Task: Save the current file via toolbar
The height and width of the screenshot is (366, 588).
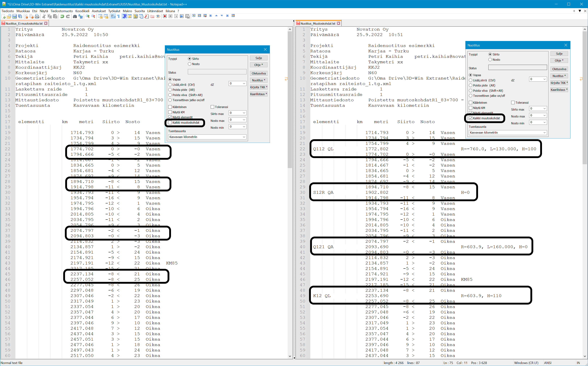Action: 14,16
